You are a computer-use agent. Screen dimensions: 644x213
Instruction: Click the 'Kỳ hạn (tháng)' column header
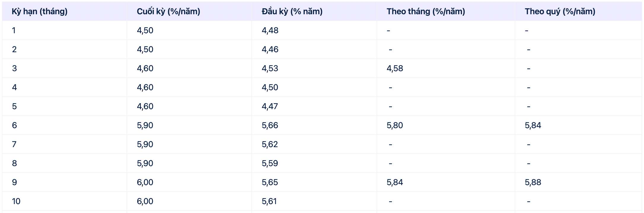click(x=39, y=12)
